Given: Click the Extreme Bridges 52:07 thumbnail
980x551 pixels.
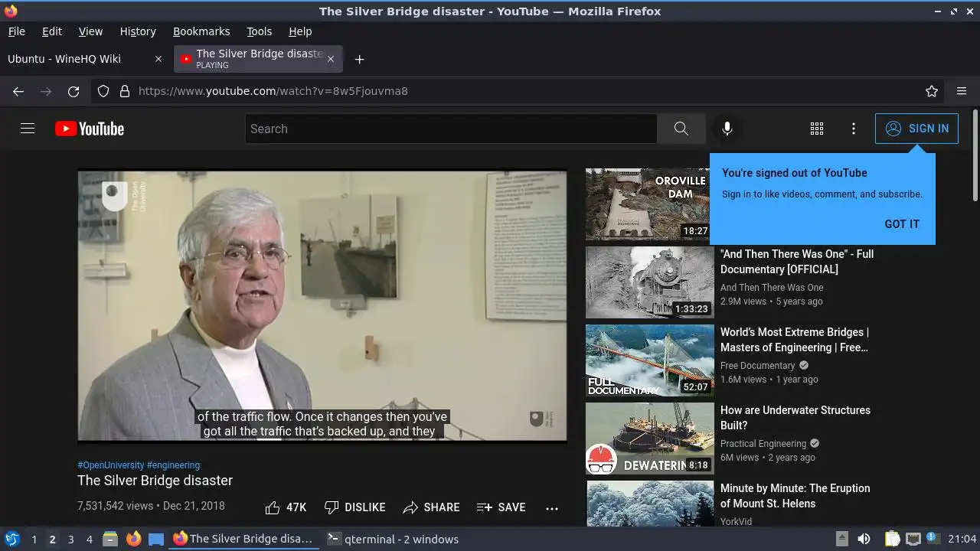Looking at the screenshot, I should [x=649, y=360].
